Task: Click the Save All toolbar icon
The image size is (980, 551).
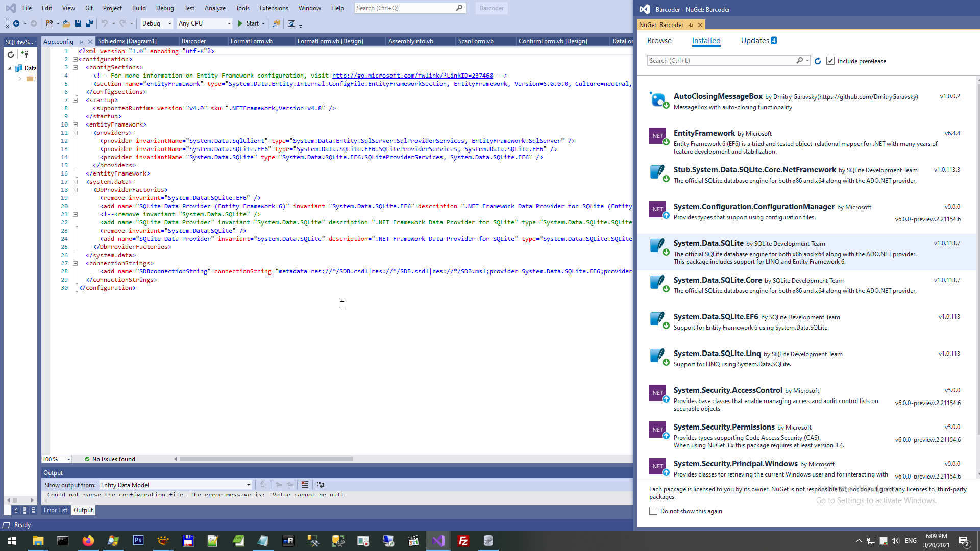Action: [89, 23]
